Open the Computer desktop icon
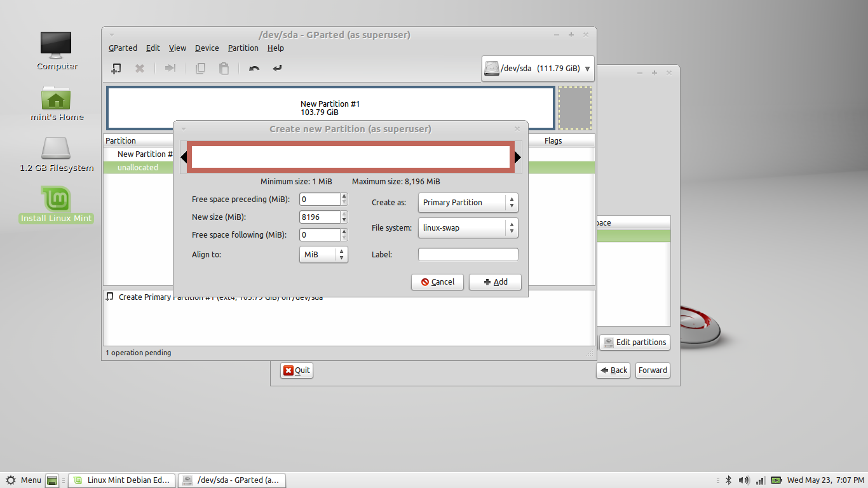The height and width of the screenshot is (488, 868). tap(57, 51)
